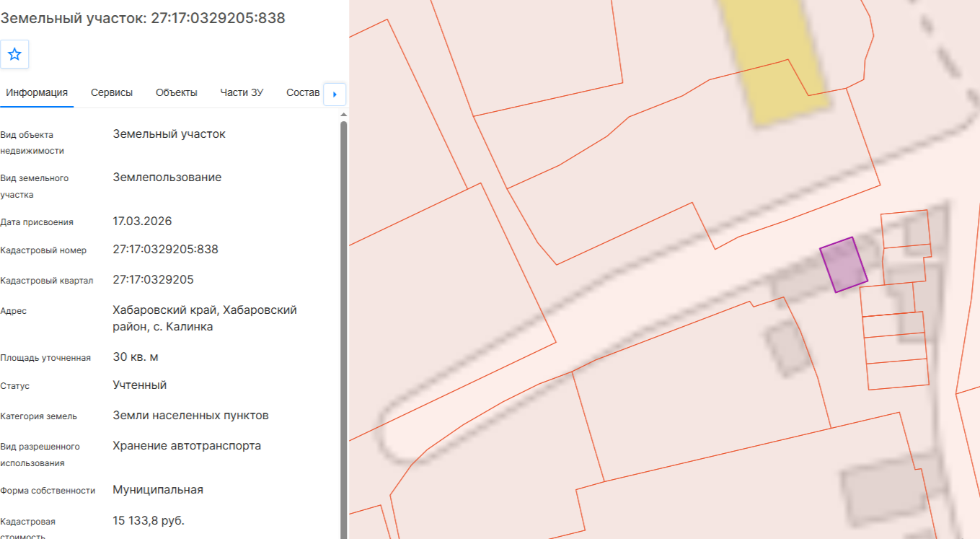Switch to the Информация tab
The width and height of the screenshot is (980, 539).
coord(37,92)
